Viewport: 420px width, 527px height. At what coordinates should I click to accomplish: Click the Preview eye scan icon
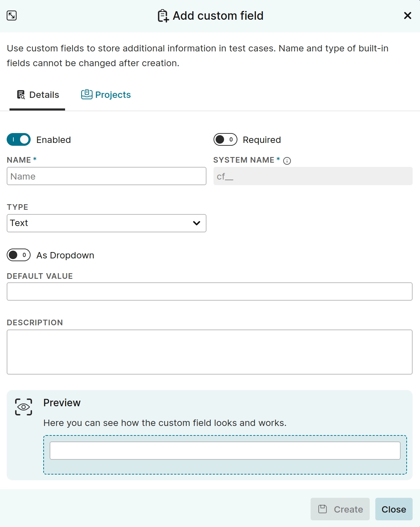(24, 407)
